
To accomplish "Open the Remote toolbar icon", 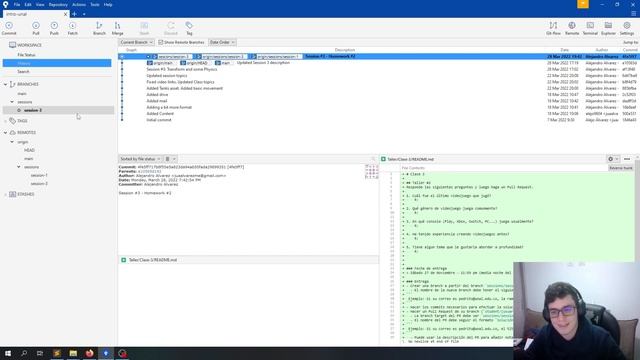I will pyautogui.click(x=572, y=28).
